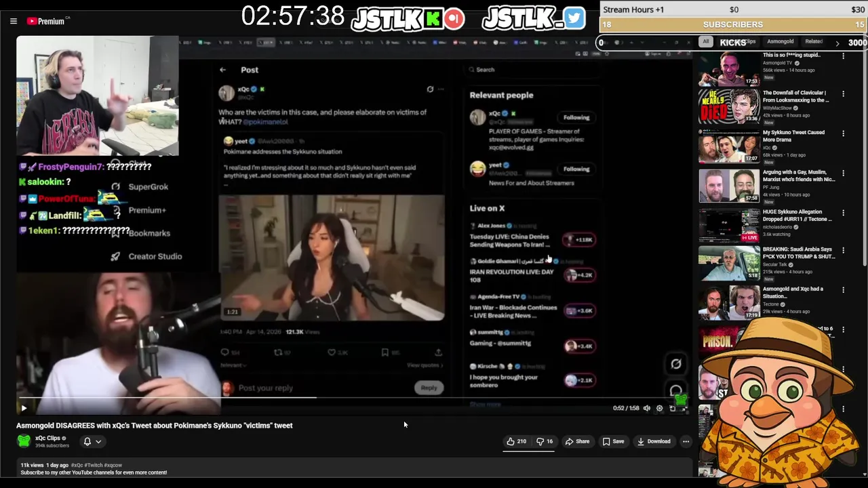Open options menu for 'This is so f***ing stupid'
868x488 pixels.
coord(843,56)
